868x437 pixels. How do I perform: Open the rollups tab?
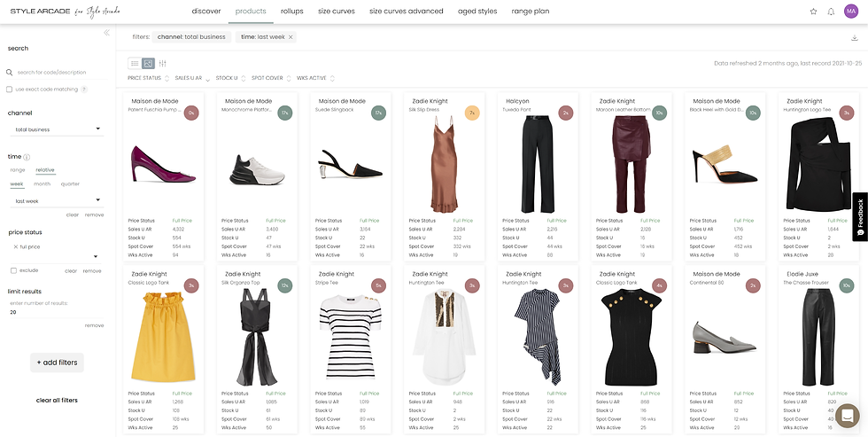pyautogui.click(x=291, y=11)
